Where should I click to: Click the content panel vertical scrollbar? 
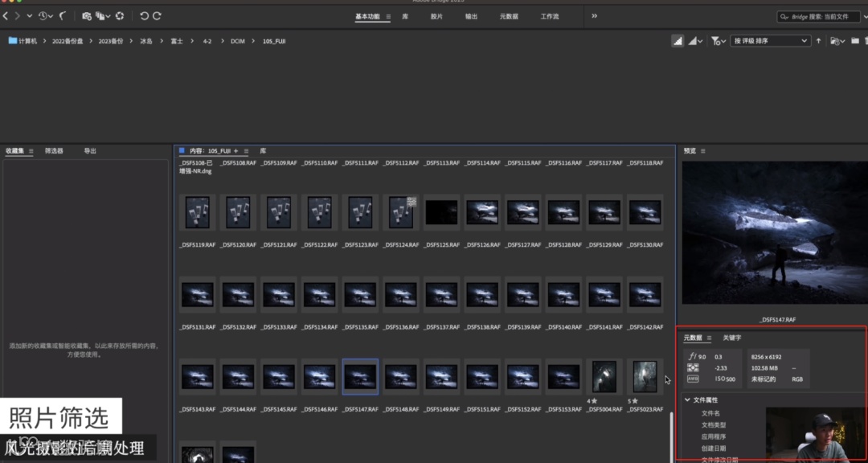[x=673, y=437]
